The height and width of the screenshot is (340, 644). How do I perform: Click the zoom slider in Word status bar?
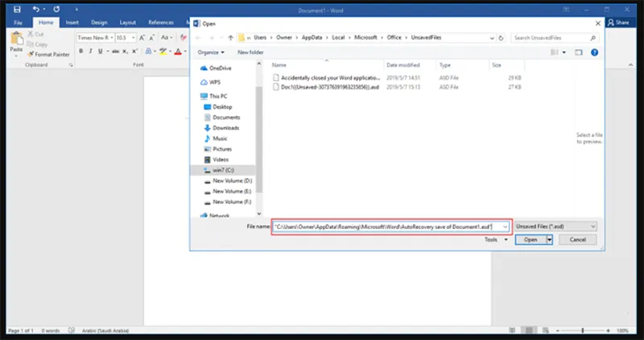click(x=582, y=330)
